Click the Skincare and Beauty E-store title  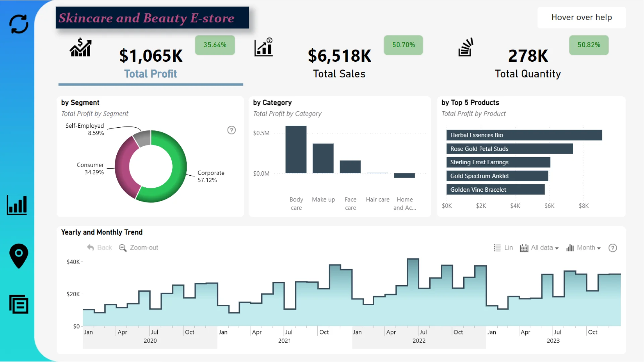pos(152,18)
